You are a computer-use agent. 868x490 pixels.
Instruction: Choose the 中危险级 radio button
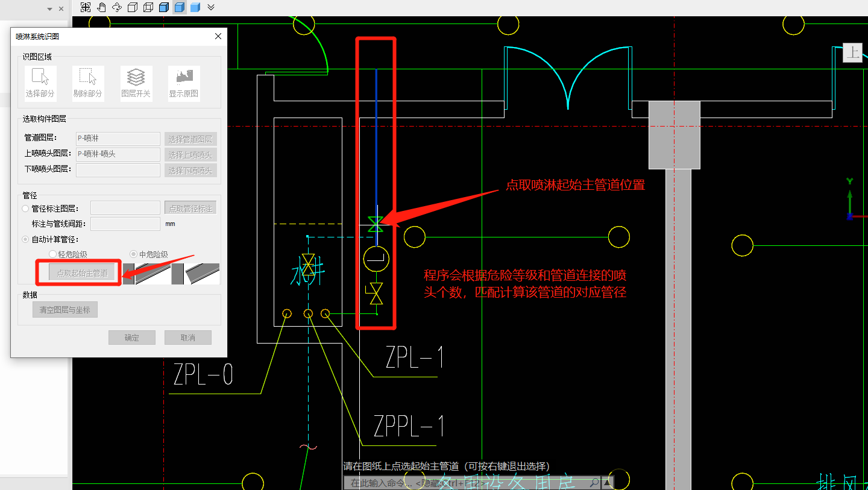point(134,254)
